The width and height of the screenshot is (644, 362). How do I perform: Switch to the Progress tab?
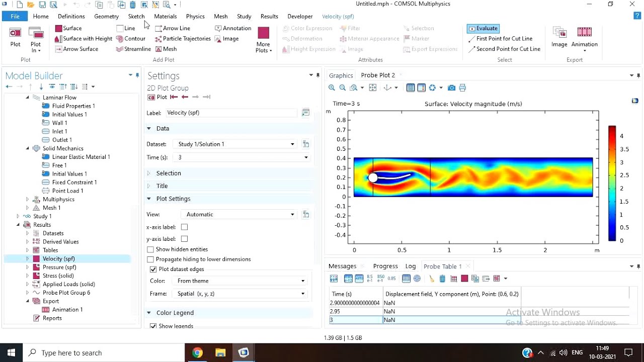coord(385,266)
